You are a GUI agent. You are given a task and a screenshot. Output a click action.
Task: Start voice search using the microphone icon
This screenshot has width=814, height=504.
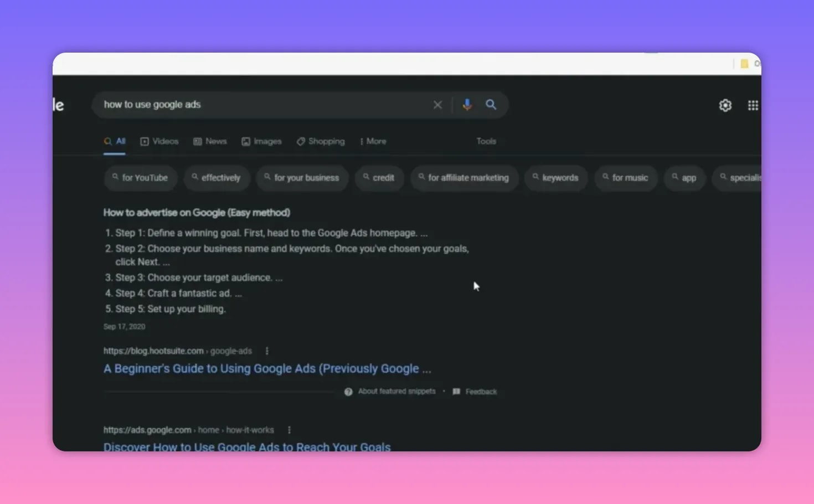(x=467, y=104)
